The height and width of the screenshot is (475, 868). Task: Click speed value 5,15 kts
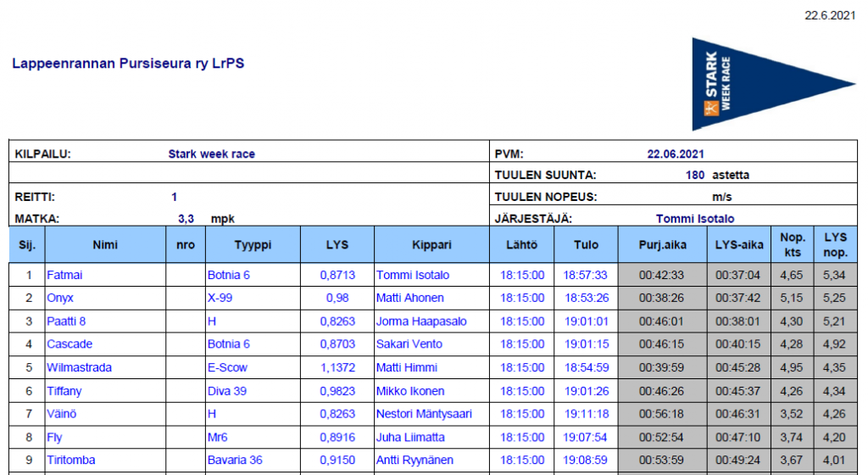coord(792,298)
